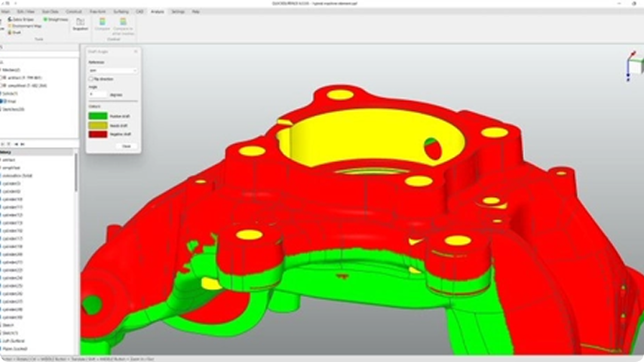This screenshot has width=644, height=362.
Task: Click the view orientation axis cube
Action: [x=632, y=66]
